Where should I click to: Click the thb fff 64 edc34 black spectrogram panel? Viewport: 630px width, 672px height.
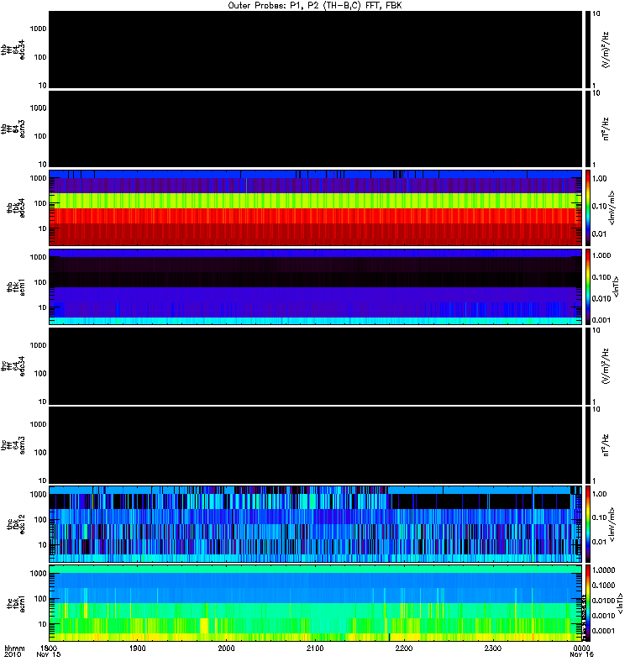[315, 50]
